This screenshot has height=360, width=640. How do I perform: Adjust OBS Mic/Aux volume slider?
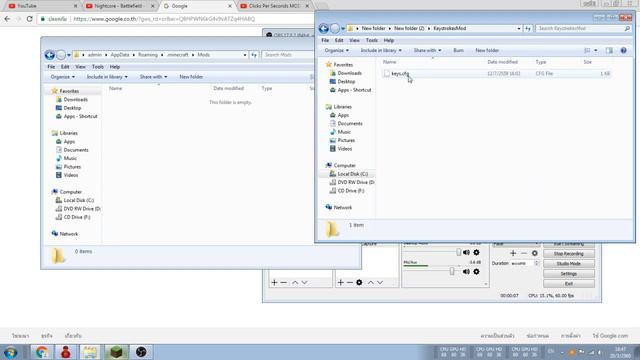point(451,271)
